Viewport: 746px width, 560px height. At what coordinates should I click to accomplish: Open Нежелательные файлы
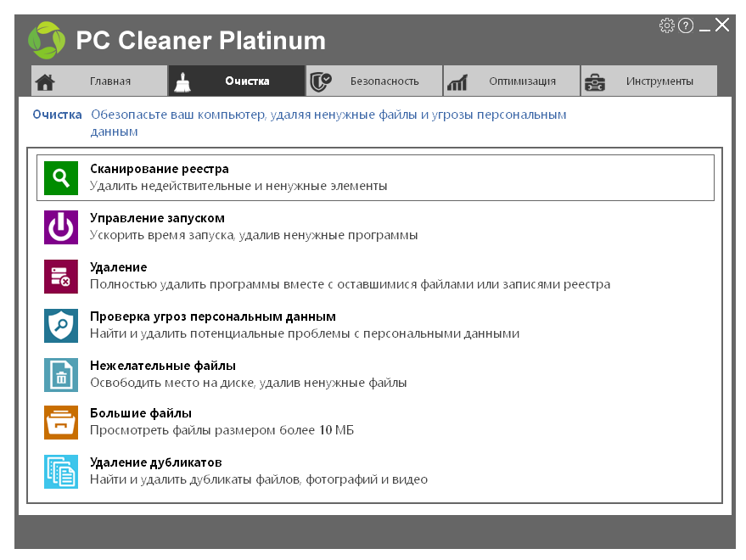point(375,374)
